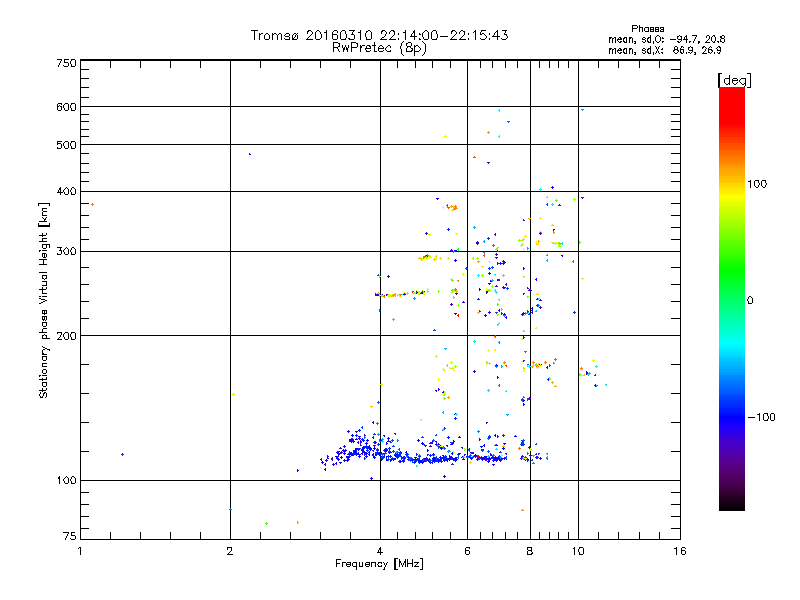Click the 'Frequency [MHz]' x-axis label
The height and width of the screenshot is (600, 800).
pyautogui.click(x=379, y=564)
